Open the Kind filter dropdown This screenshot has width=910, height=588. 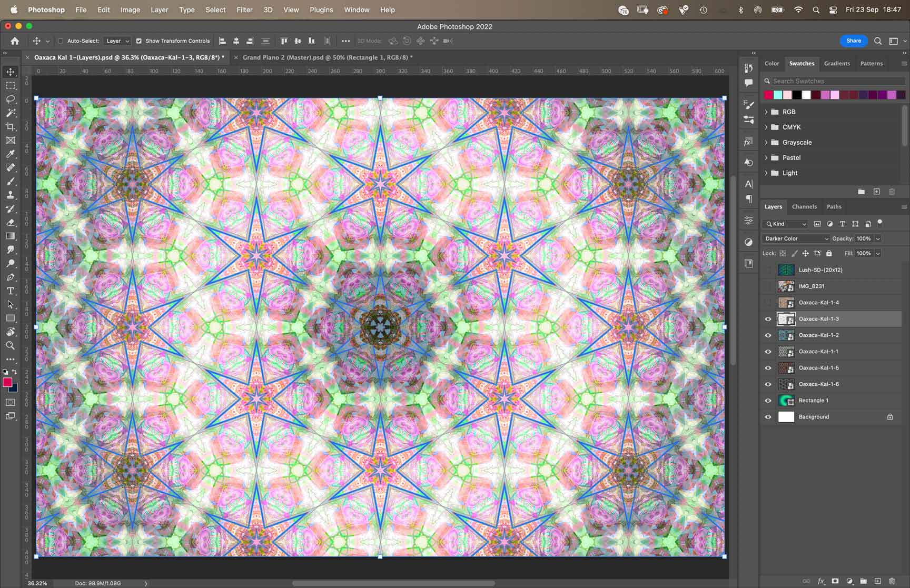785,224
